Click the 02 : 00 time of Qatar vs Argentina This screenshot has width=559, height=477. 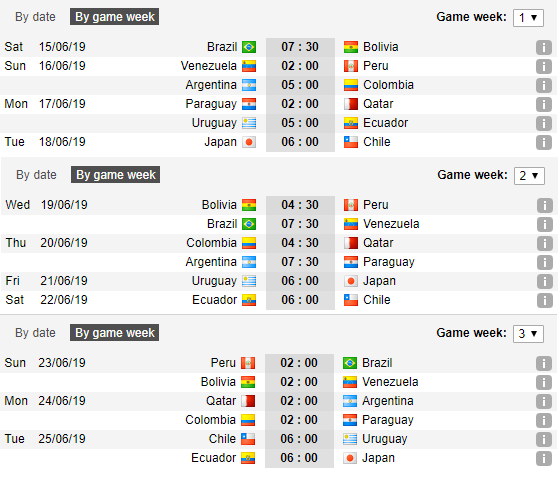click(299, 401)
